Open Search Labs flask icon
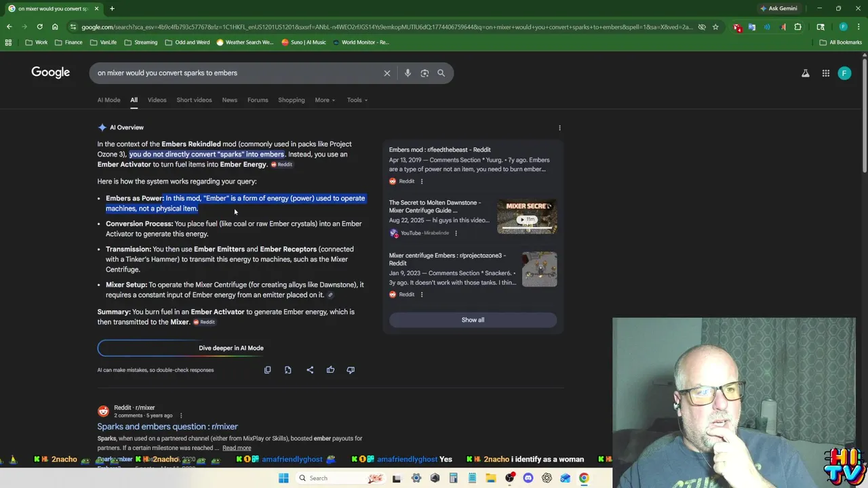 (x=806, y=73)
